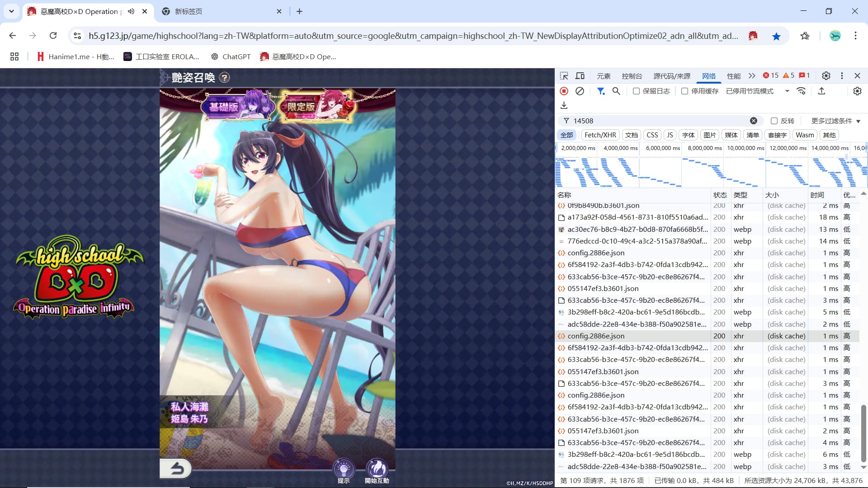Sort requests by 时间 column header

point(824,195)
